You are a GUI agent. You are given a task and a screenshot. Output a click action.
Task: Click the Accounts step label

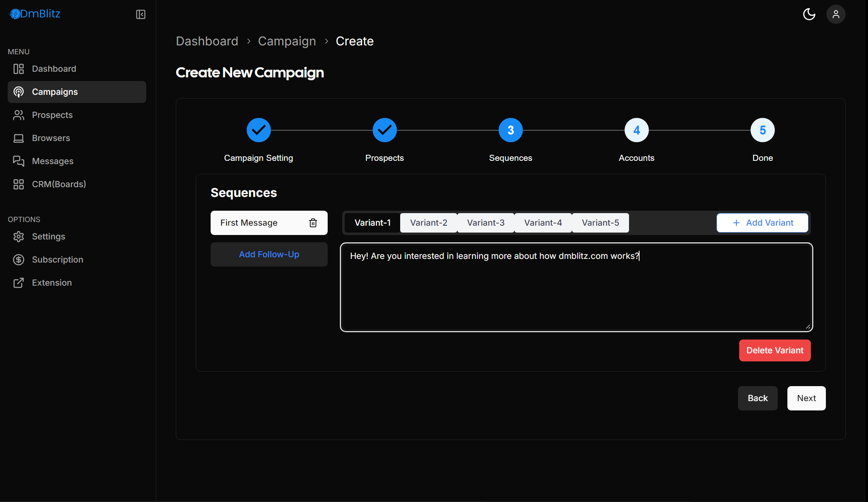[x=636, y=158]
